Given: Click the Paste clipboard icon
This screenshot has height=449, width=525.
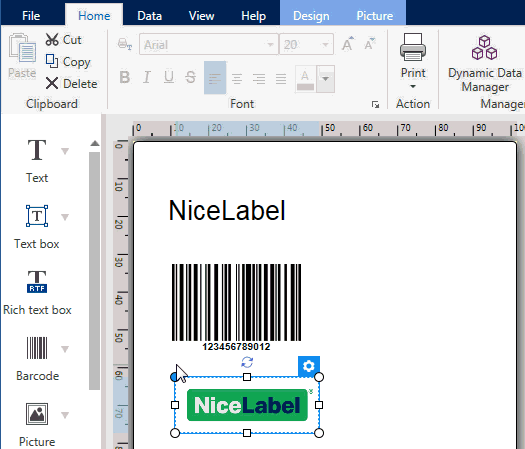Looking at the screenshot, I should pyautogui.click(x=22, y=49).
